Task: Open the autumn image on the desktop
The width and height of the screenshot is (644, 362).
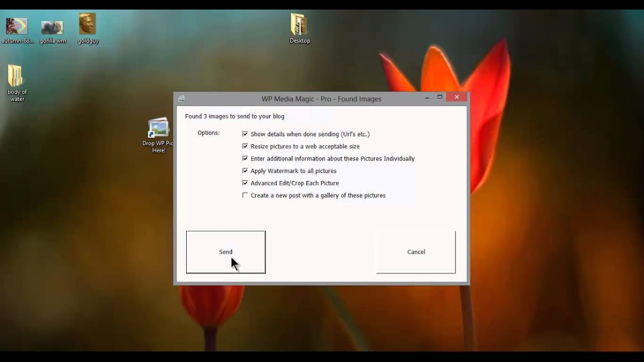Action: pyautogui.click(x=17, y=30)
